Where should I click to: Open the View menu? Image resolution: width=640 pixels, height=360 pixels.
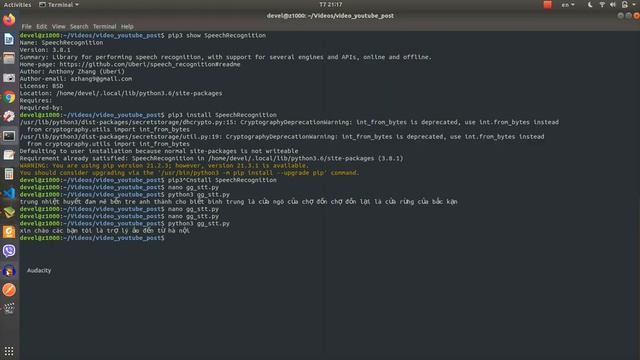point(58,27)
